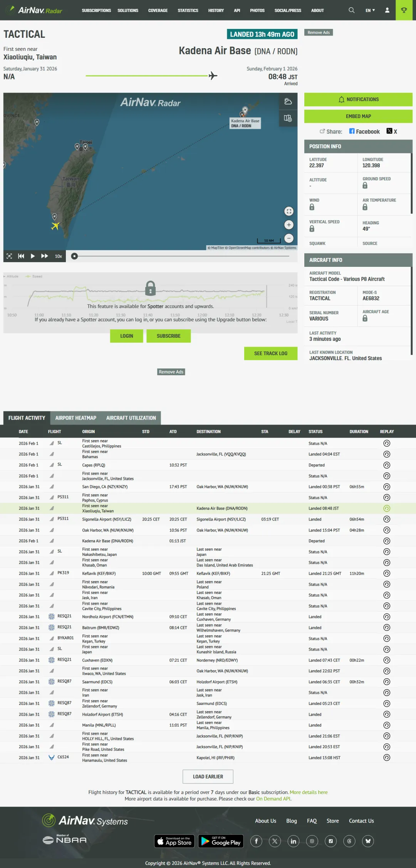Fast forward the flight replay
The image size is (416, 868).
pyautogui.click(x=45, y=256)
